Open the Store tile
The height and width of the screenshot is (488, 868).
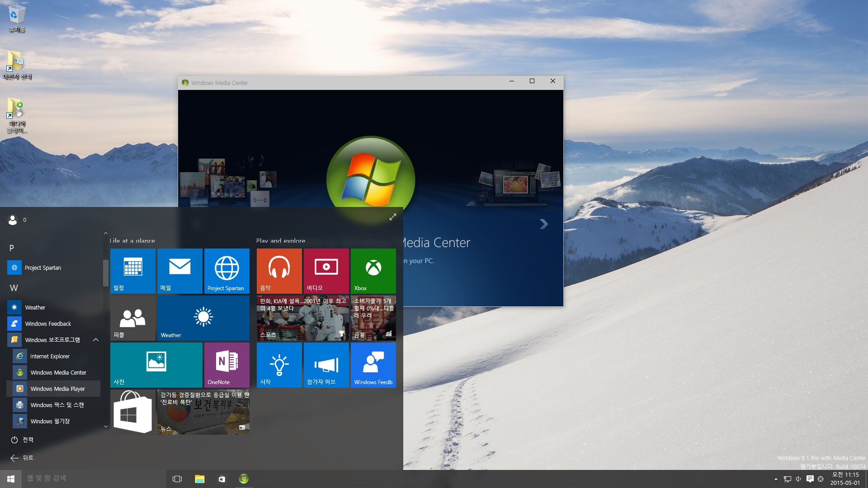click(x=133, y=412)
